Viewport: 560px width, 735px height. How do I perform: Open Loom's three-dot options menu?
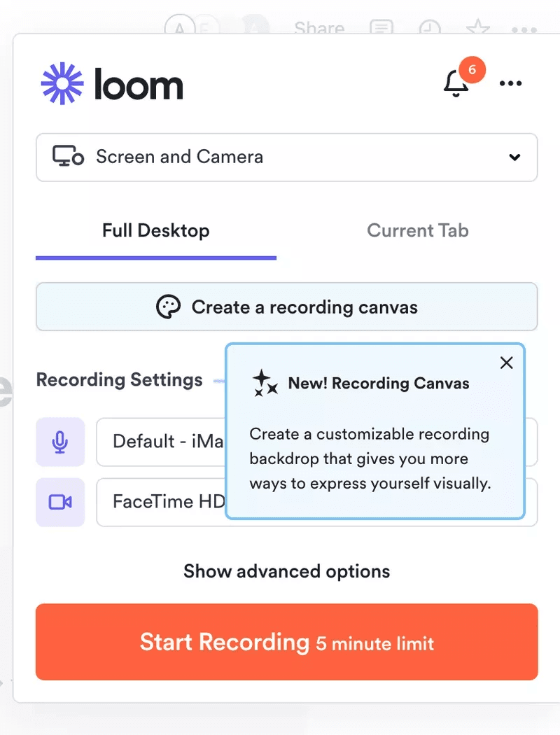click(510, 83)
